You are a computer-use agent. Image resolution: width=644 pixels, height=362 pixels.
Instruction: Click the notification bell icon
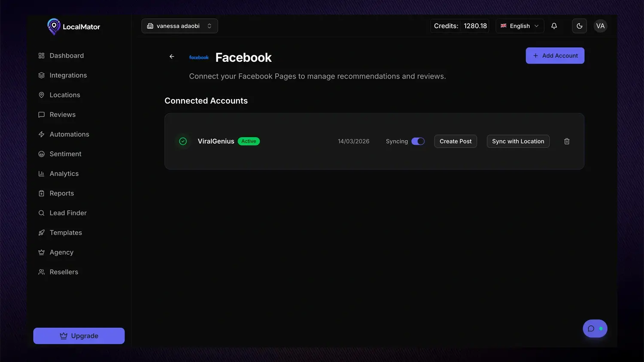pyautogui.click(x=554, y=26)
